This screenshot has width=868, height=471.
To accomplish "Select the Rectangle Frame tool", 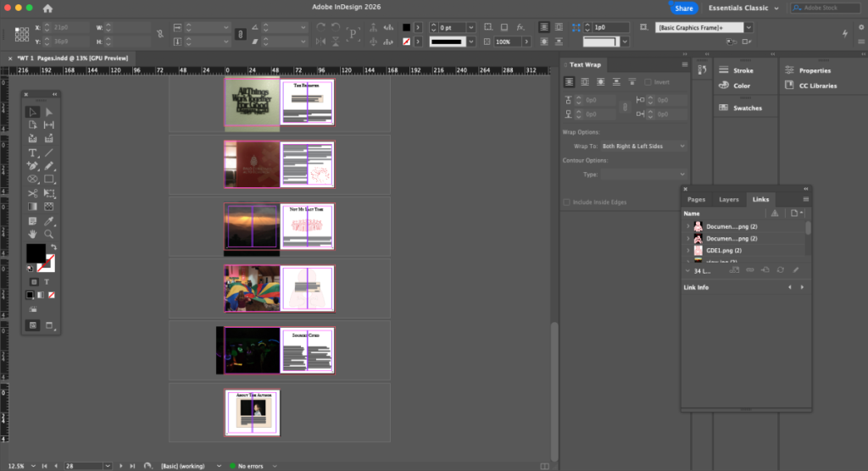I will click(x=33, y=180).
